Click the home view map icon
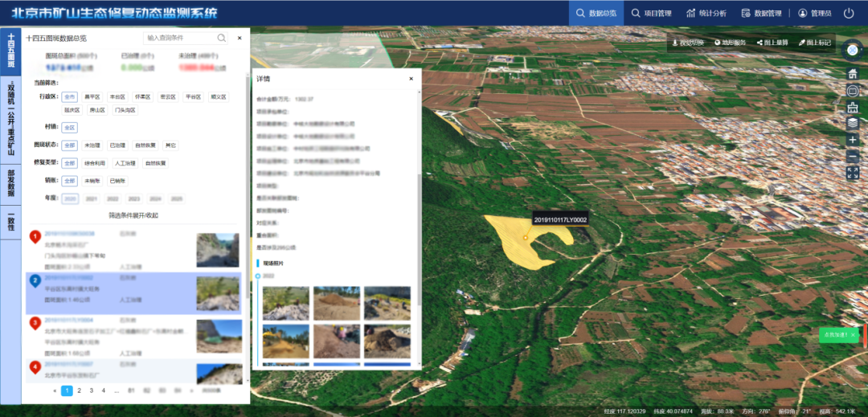This screenshot has height=417, width=868. point(853,73)
